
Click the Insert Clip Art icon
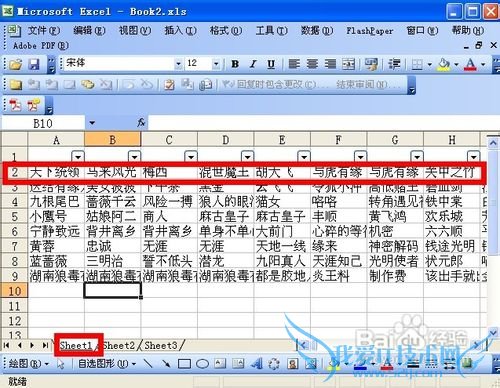pyautogui.click(x=293, y=363)
